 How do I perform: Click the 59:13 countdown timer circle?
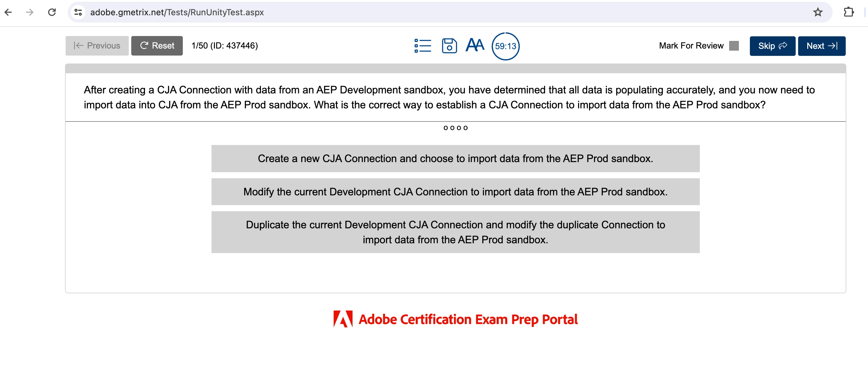tap(505, 46)
